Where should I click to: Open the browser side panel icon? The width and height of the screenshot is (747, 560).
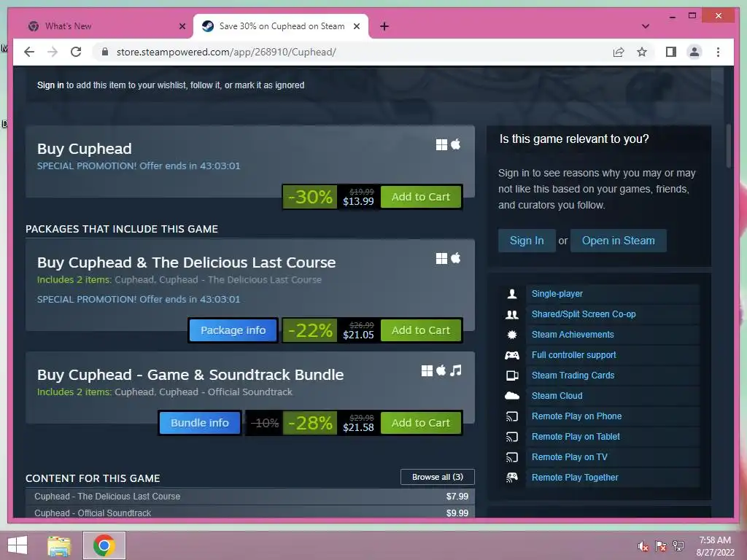point(671,52)
